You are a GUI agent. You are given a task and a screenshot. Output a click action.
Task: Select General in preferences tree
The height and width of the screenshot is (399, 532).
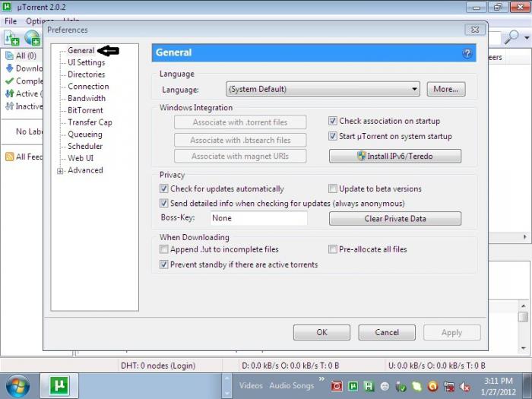click(81, 51)
